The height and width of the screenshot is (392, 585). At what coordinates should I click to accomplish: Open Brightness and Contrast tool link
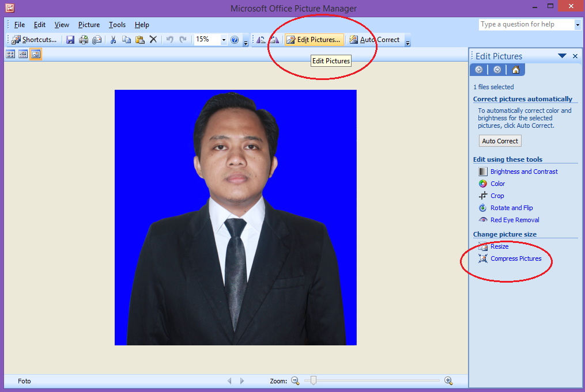click(524, 172)
